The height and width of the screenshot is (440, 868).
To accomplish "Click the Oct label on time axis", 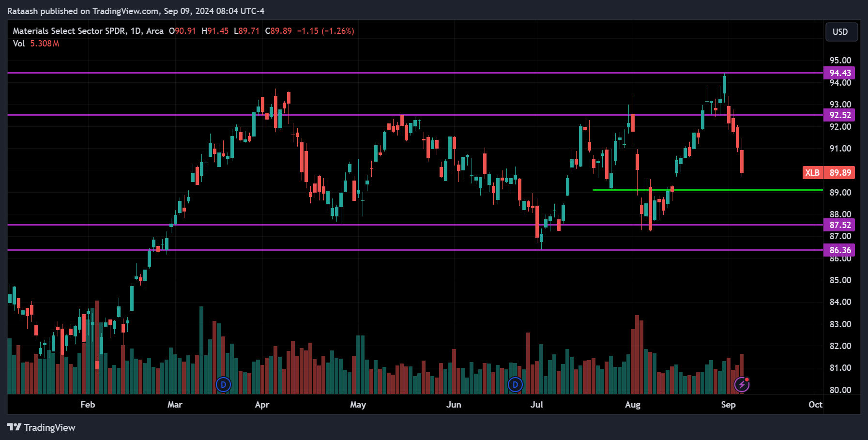I will 815,405.
